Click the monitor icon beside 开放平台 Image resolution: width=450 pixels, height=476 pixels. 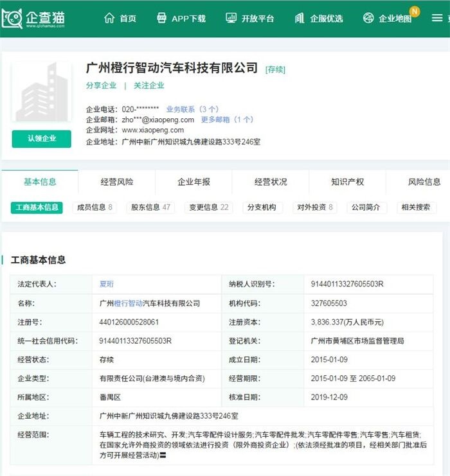pos(231,18)
